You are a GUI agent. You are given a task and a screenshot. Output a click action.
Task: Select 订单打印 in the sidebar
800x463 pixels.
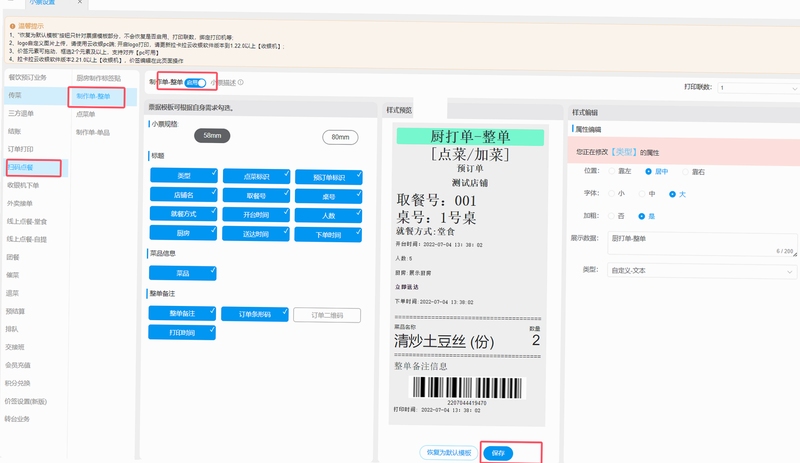(20, 149)
